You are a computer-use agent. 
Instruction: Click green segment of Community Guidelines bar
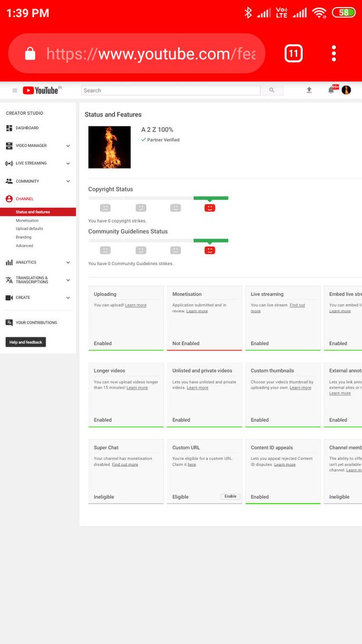coord(211,240)
